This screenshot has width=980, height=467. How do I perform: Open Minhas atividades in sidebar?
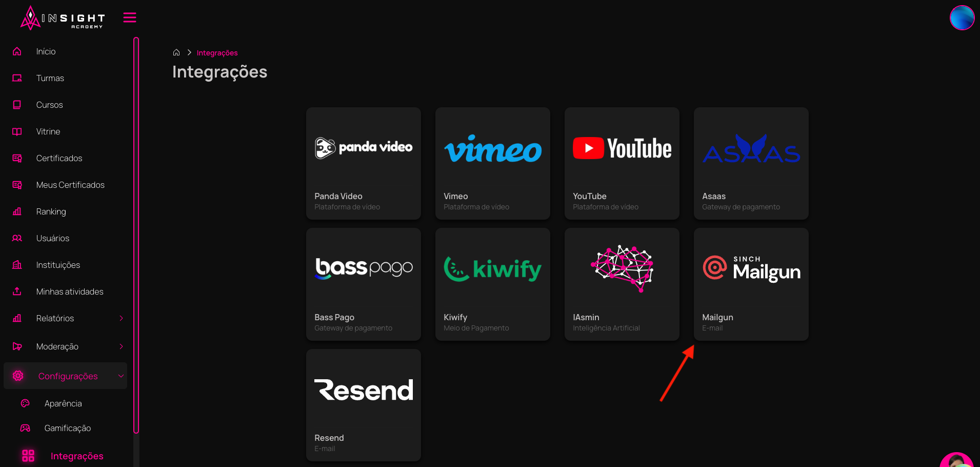coord(70,291)
